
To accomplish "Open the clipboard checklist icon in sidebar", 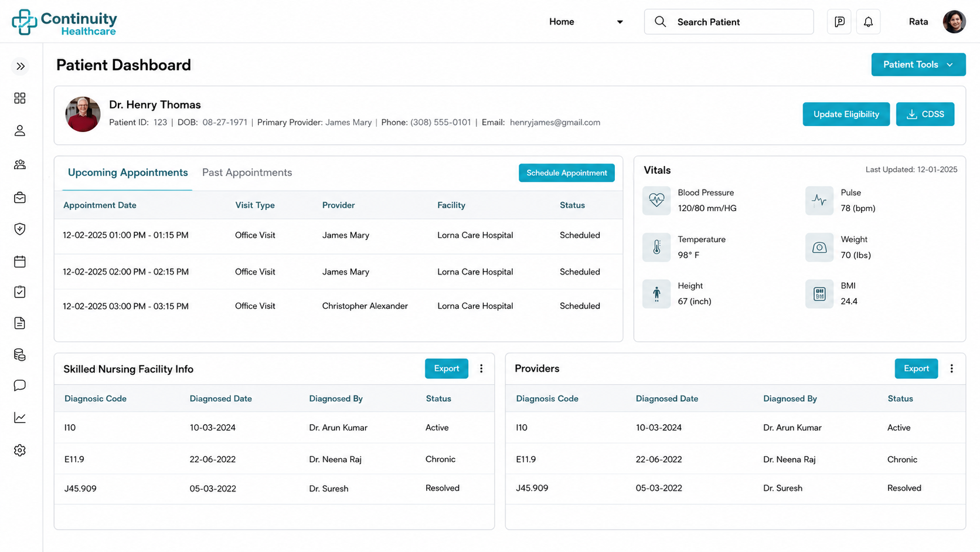I will pyautogui.click(x=20, y=292).
